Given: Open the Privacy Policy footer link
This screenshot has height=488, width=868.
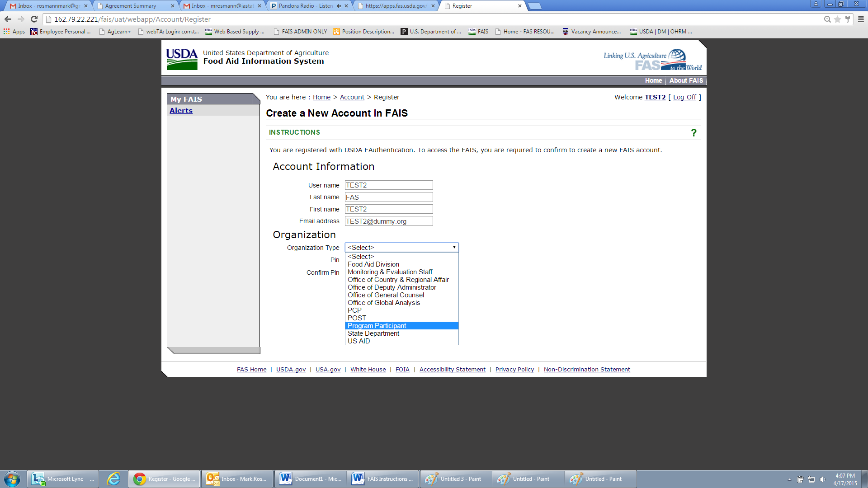Looking at the screenshot, I should [514, 370].
